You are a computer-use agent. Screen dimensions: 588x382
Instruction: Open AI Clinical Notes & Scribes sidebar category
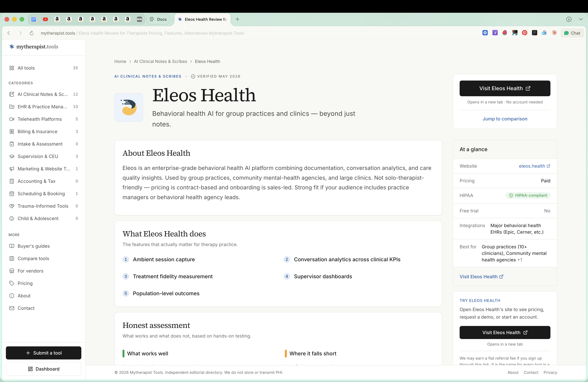44,94
